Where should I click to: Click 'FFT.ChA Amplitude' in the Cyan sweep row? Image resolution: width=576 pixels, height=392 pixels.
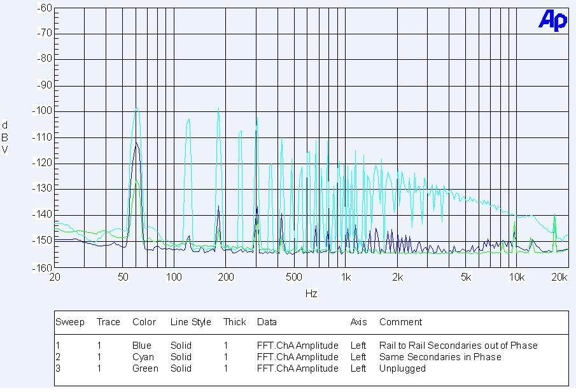(298, 357)
